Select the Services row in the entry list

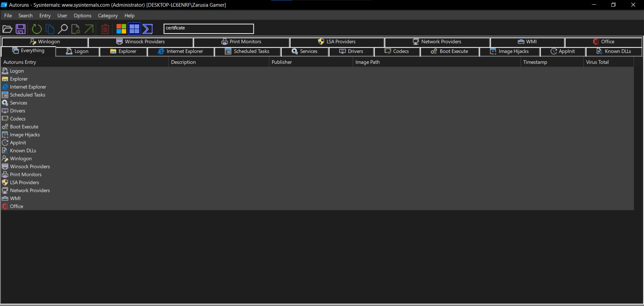click(x=317, y=103)
